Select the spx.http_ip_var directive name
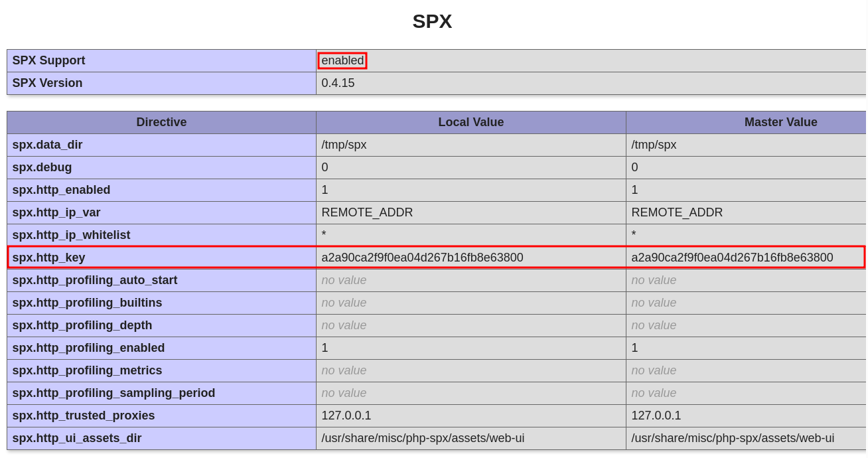 [56, 212]
